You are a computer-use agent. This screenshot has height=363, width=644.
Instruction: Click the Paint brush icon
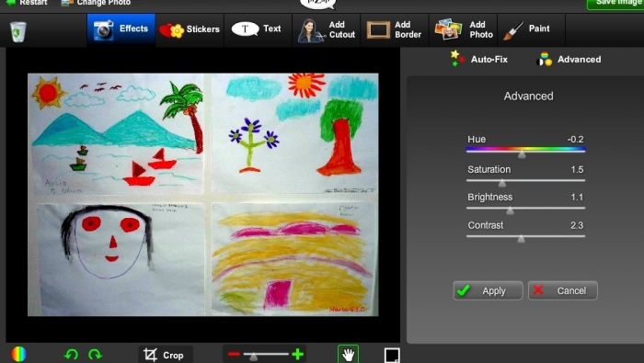pos(513,30)
